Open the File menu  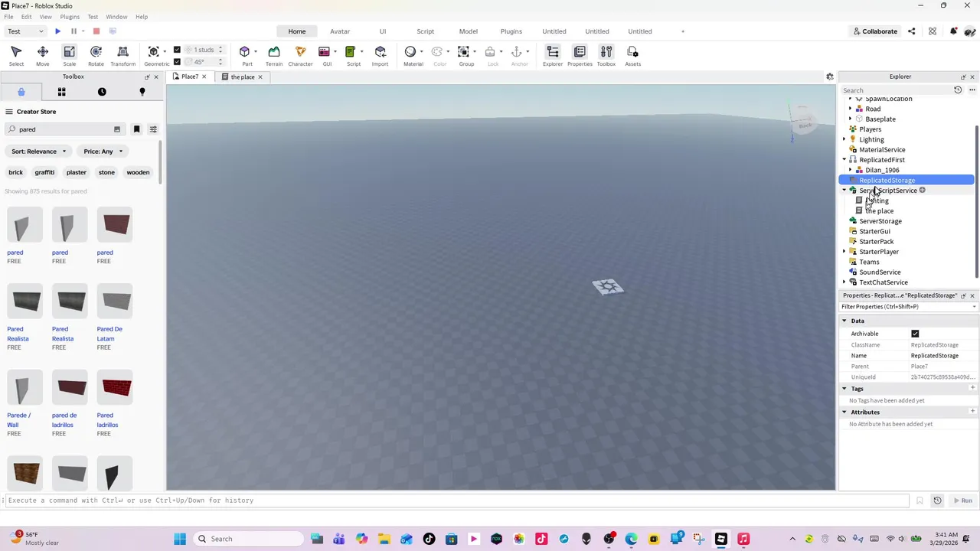click(8, 17)
